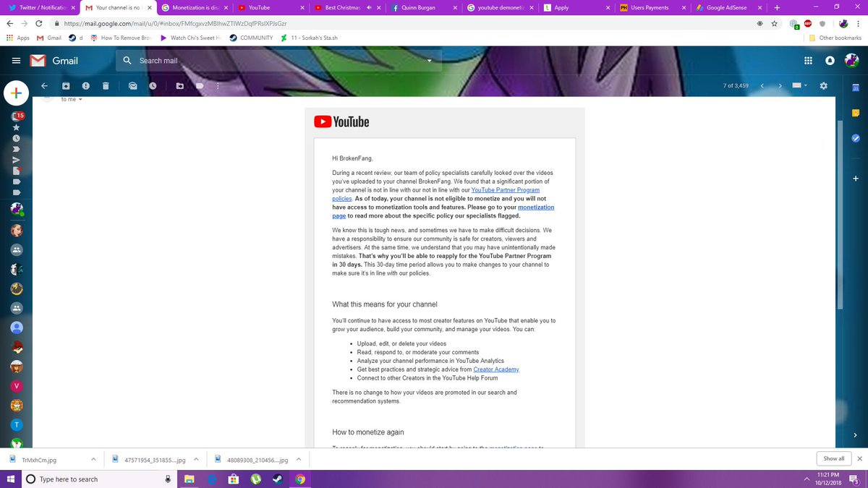
Task: Open the AdBlock Plus extension
Action: click(807, 23)
